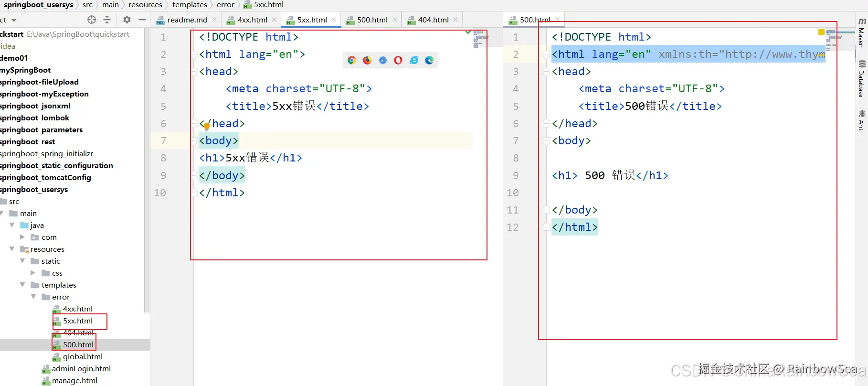Click breadcrumb templates
This screenshot has height=386, width=868.
190,5
